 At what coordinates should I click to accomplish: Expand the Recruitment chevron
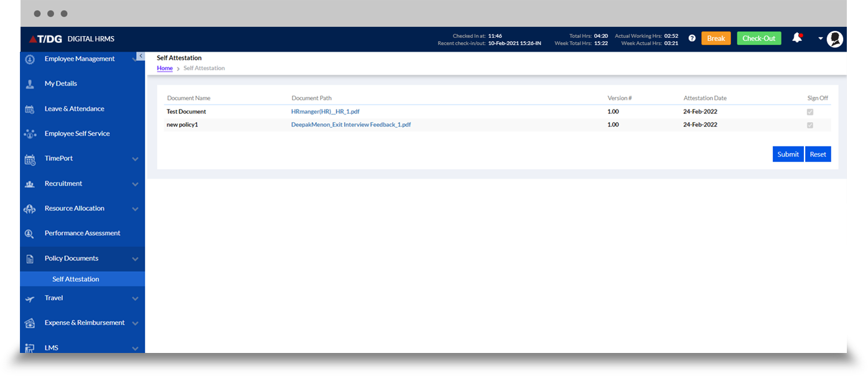(x=135, y=184)
